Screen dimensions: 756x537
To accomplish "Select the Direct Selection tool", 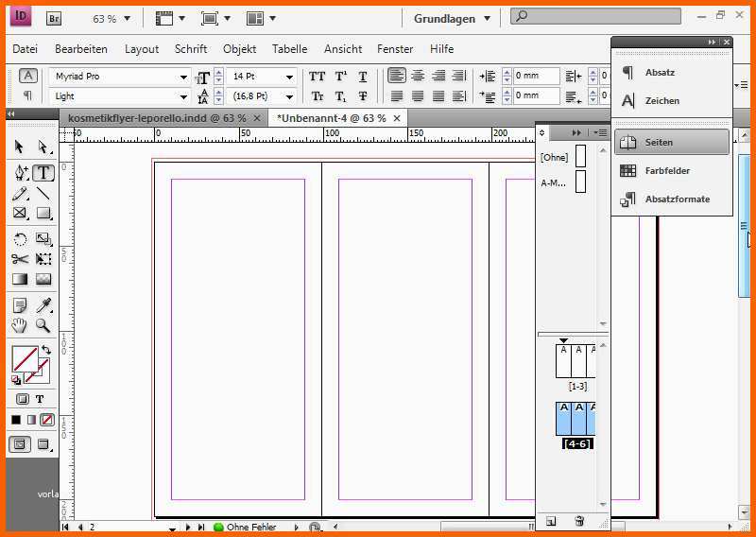I will pyautogui.click(x=43, y=147).
